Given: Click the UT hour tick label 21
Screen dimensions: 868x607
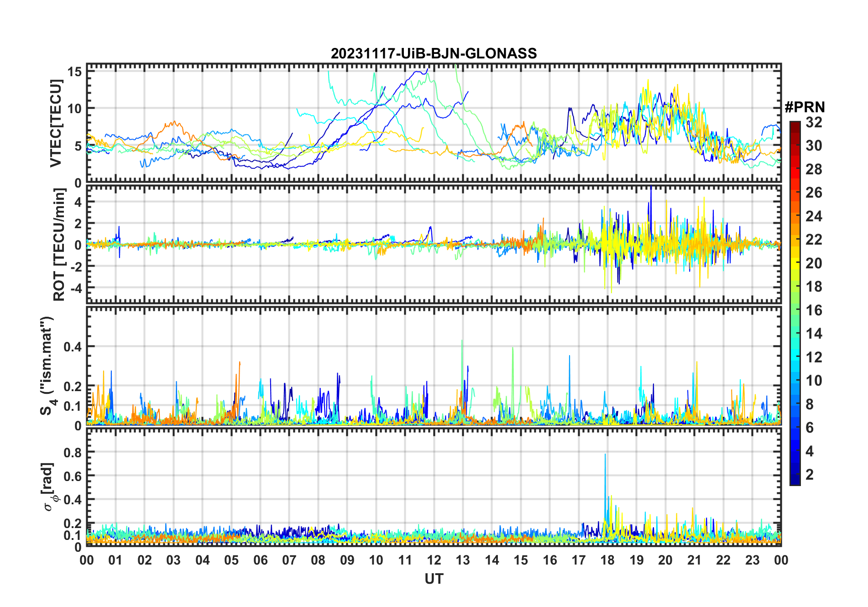Looking at the screenshot, I should click(695, 560).
